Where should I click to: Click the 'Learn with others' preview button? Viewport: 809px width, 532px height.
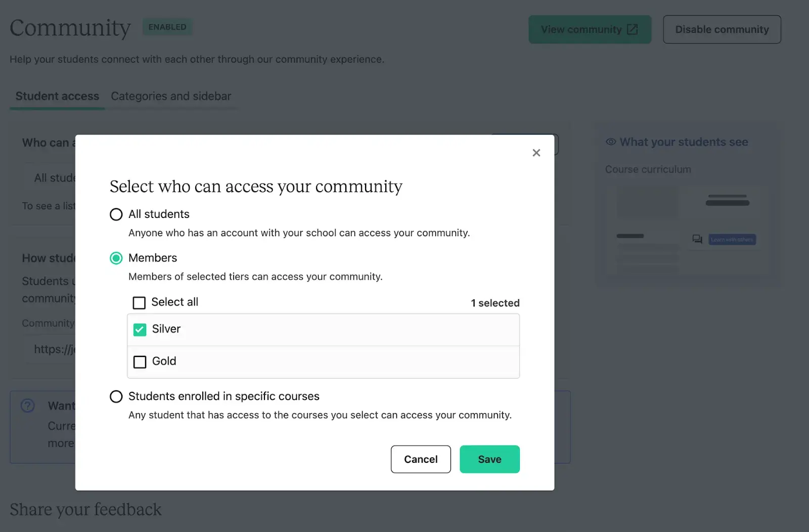click(x=732, y=239)
